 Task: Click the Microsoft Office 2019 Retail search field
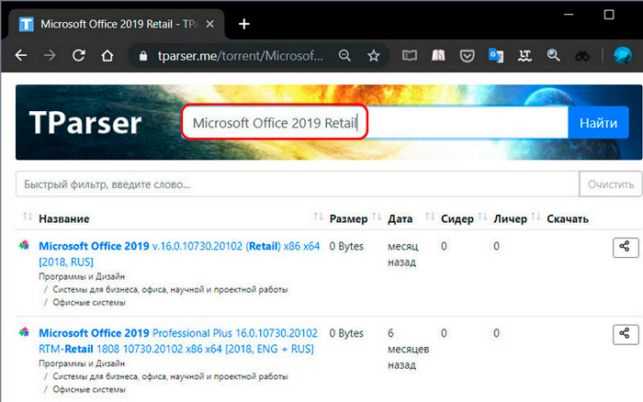pos(375,122)
